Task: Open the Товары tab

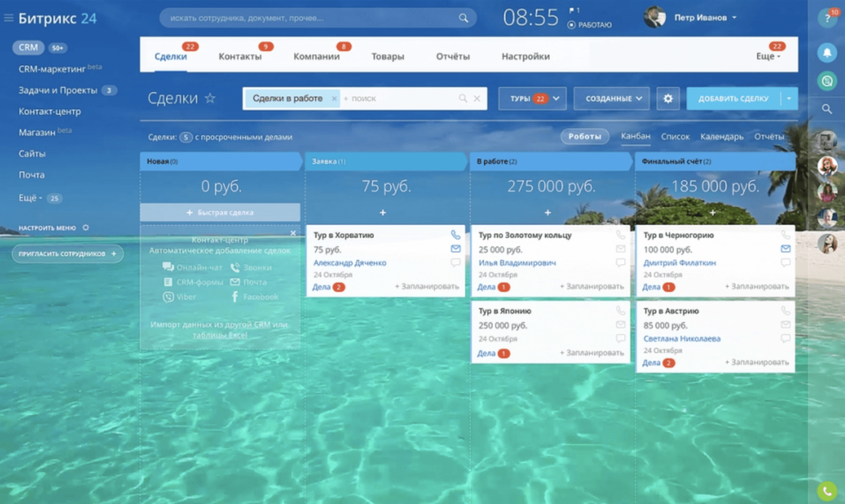Action: (388, 56)
